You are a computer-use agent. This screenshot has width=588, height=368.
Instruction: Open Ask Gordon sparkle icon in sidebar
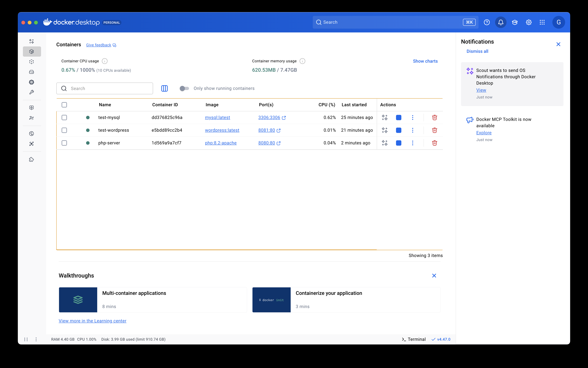[x=31, y=41]
